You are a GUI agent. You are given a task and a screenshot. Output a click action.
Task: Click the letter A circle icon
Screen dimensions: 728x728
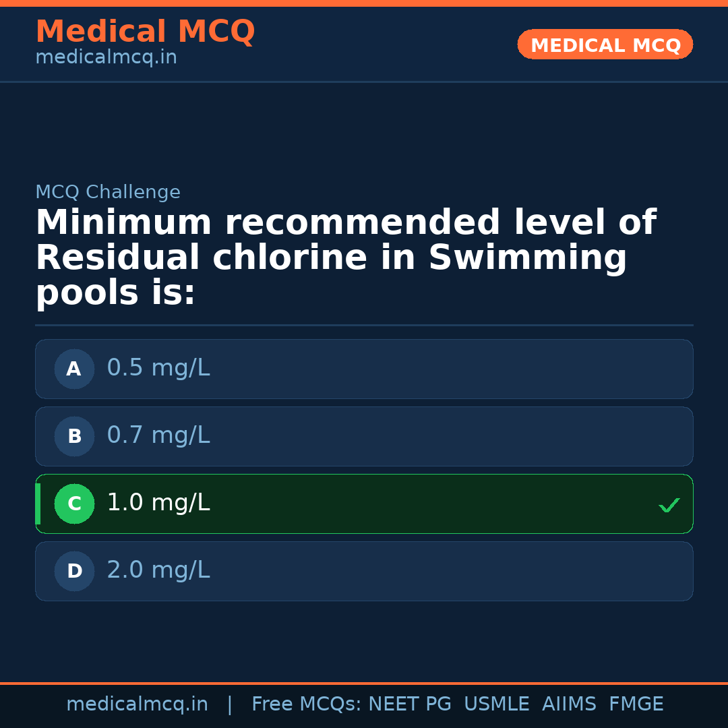(x=74, y=369)
